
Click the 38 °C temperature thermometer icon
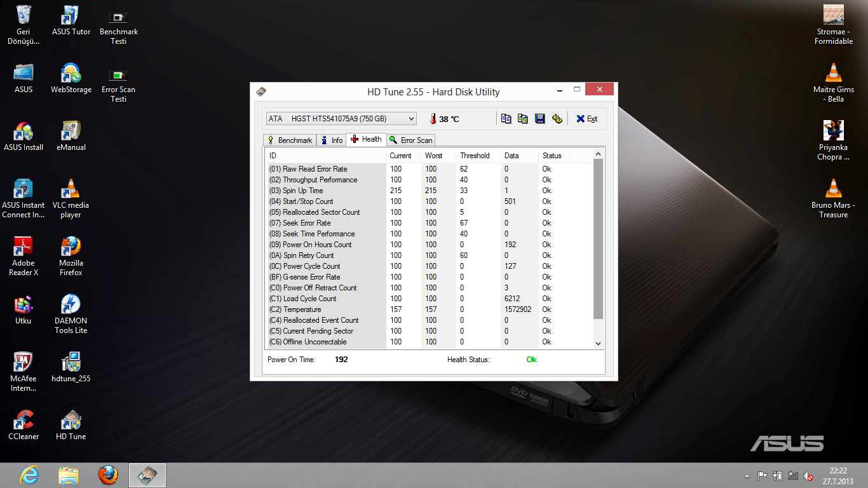(x=433, y=119)
